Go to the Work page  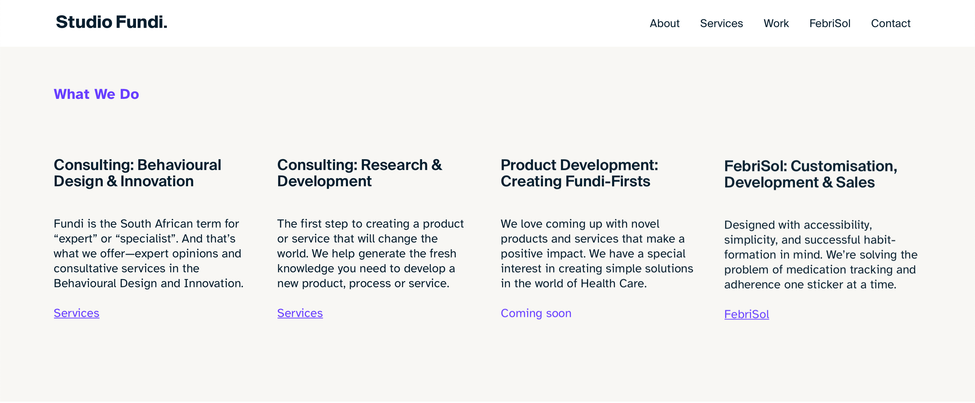point(776,24)
